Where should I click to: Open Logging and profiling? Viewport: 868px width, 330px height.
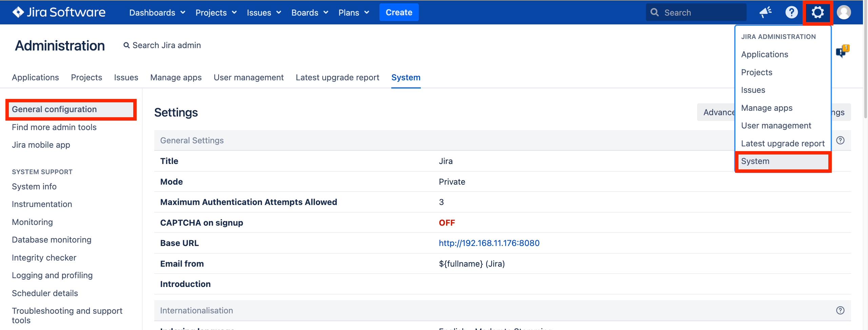tap(52, 275)
